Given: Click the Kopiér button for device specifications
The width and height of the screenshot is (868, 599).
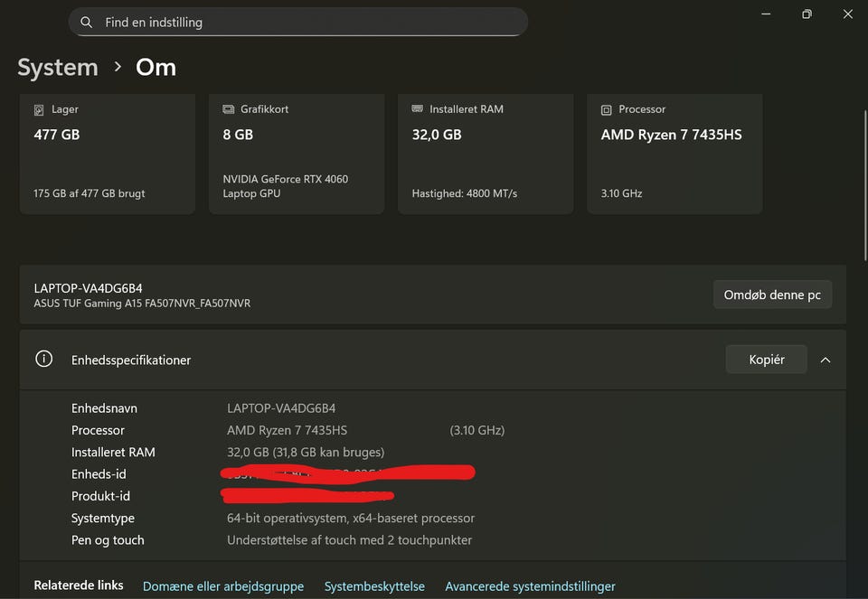Looking at the screenshot, I should point(766,360).
